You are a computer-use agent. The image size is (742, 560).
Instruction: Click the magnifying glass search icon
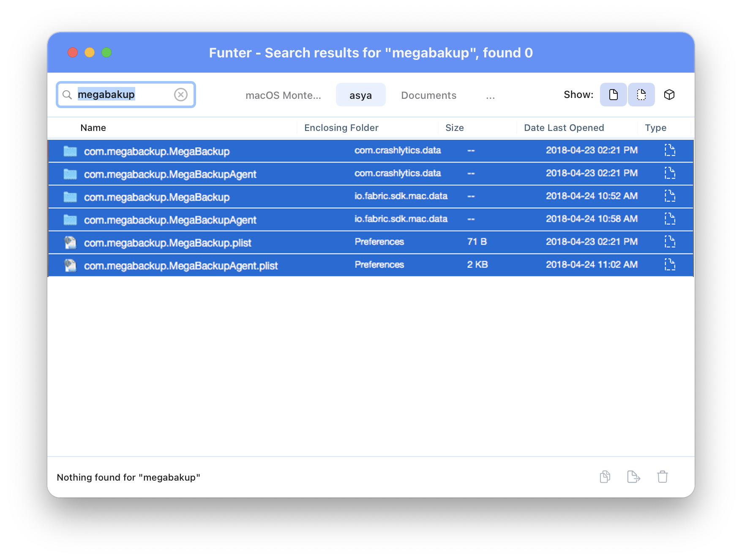click(67, 95)
